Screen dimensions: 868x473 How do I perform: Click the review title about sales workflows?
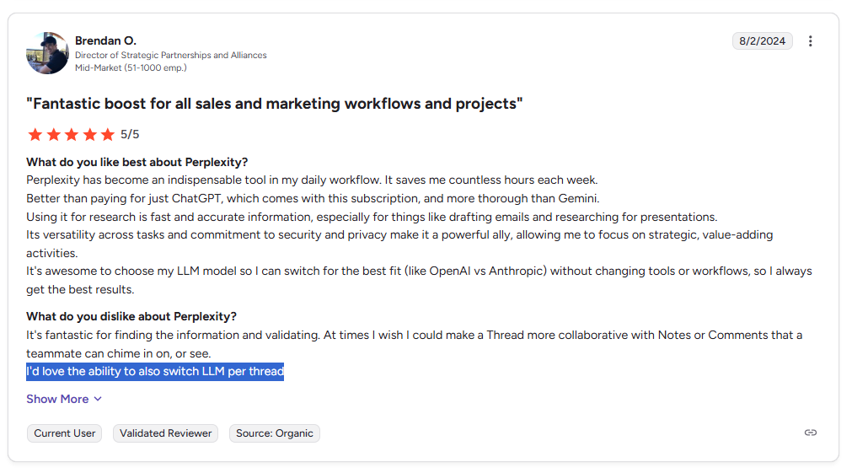tap(274, 104)
